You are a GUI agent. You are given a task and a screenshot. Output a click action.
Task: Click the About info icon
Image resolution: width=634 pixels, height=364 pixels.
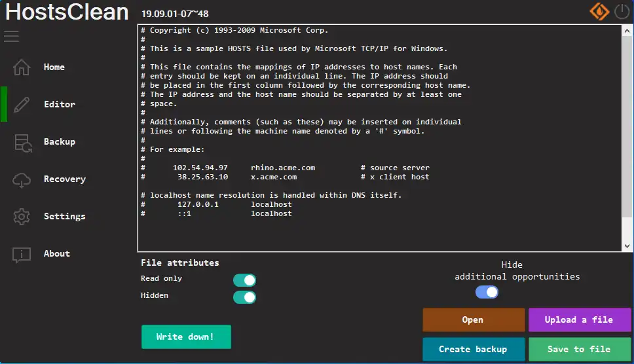tap(22, 255)
